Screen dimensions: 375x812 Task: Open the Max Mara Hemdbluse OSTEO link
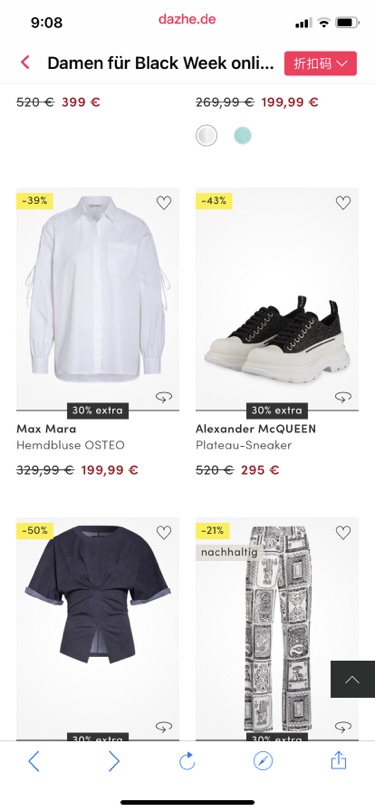[70, 437]
